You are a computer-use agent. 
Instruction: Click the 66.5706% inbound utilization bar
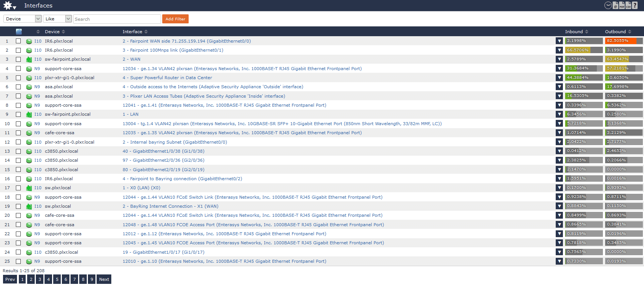tap(584, 50)
